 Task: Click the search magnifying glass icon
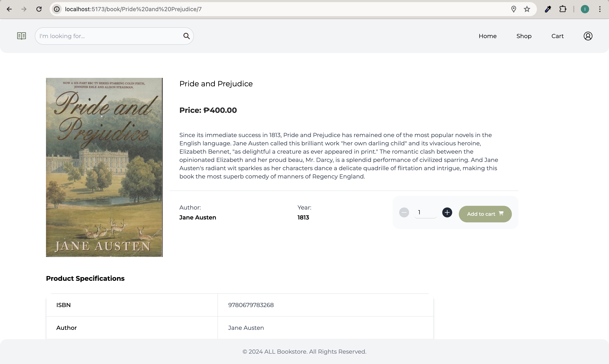(x=186, y=36)
